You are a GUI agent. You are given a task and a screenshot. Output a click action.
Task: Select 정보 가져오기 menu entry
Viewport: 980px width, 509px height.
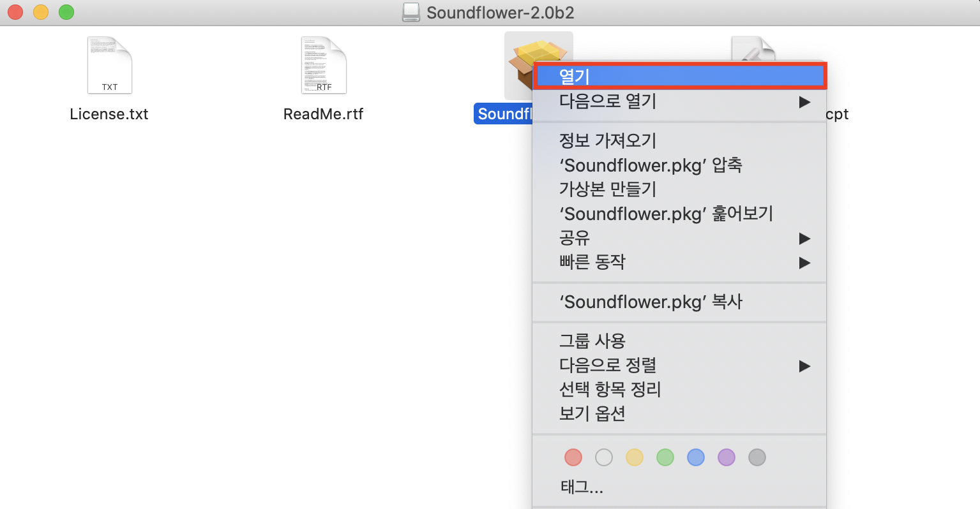coord(679,140)
